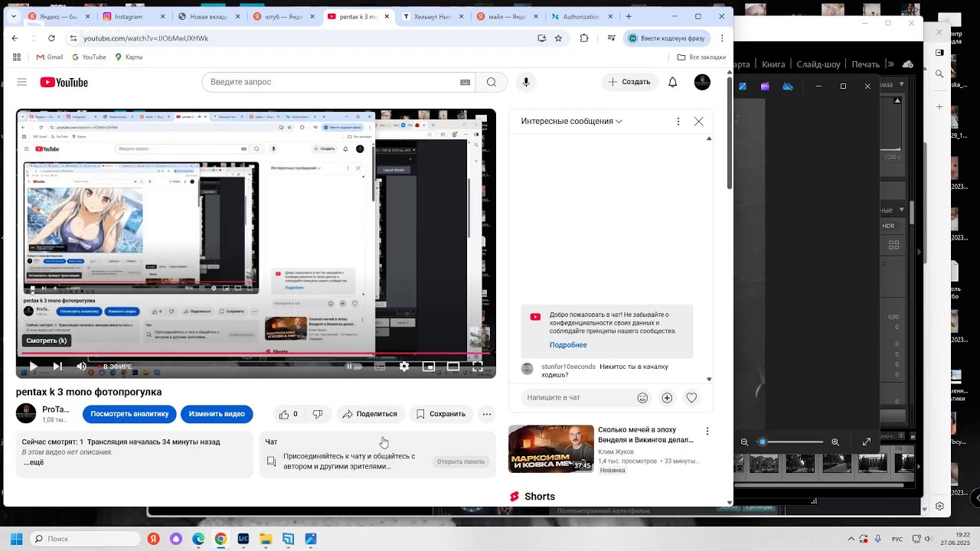Switch player to miniplayer mode
This screenshot has width=980, height=551.
pos(429,367)
